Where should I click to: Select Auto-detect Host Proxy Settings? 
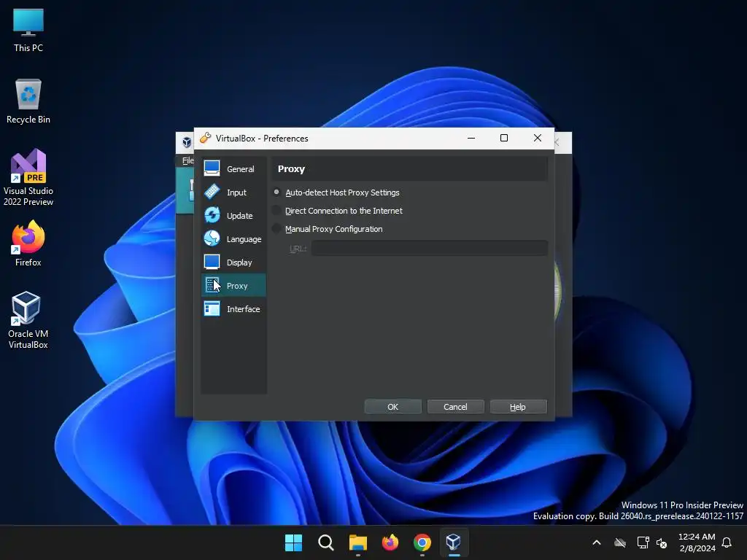click(x=337, y=192)
